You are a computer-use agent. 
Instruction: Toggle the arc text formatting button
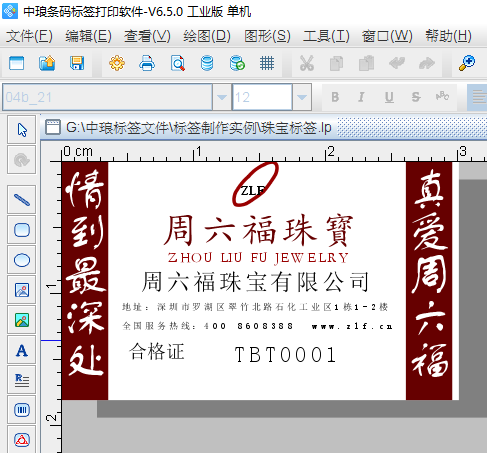pyautogui.click(x=442, y=97)
